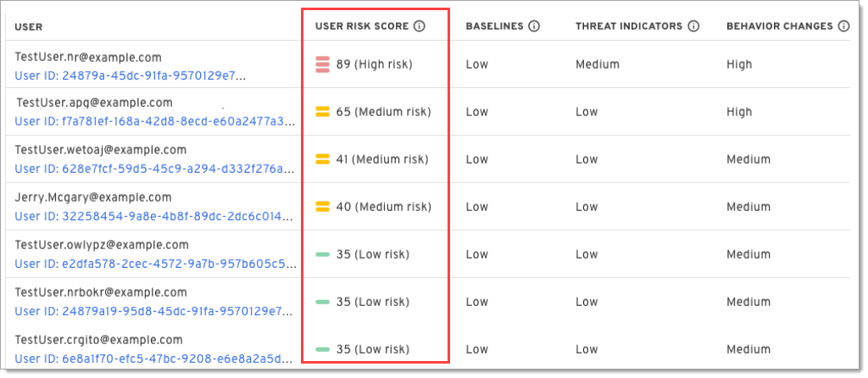The width and height of the screenshot is (868, 378).
Task: Click green low risk icon for TestUser.owlypz
Action: pyautogui.click(x=322, y=254)
